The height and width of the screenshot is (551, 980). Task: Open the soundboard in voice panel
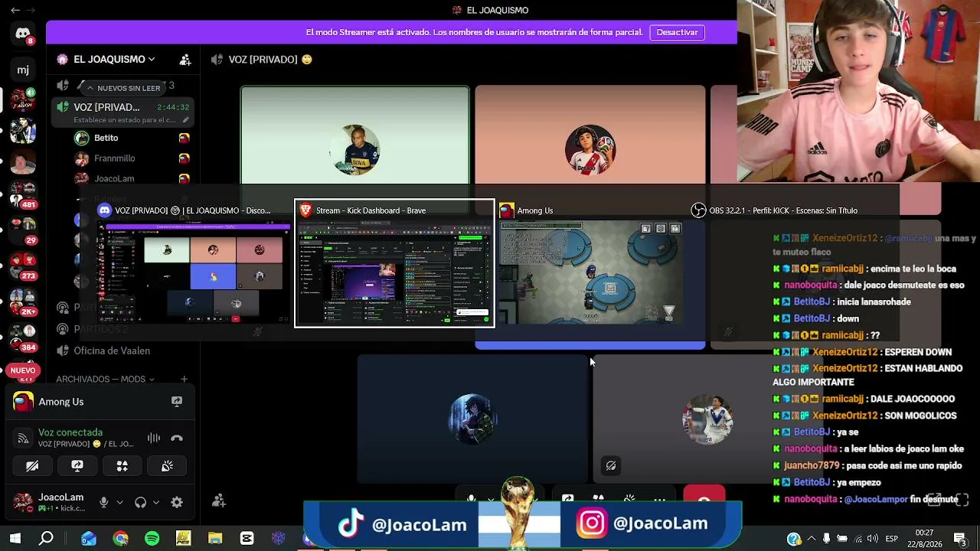167,465
